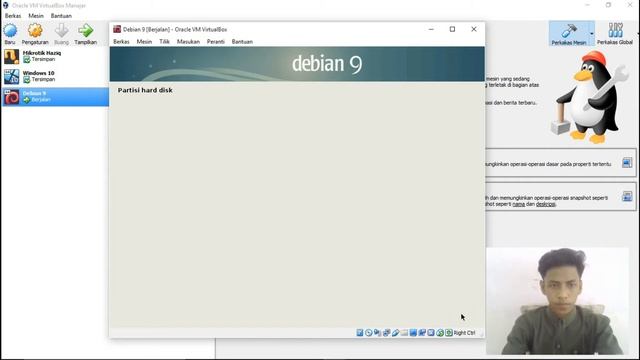Viewport: 640px width, 360px height.
Task: Click the VirtualBox Manager title bar icon
Action: tap(5, 5)
